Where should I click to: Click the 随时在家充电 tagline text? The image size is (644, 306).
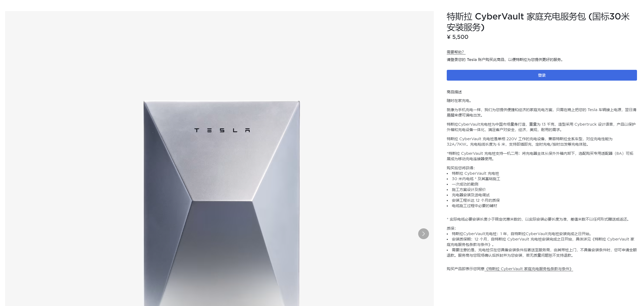(459, 101)
